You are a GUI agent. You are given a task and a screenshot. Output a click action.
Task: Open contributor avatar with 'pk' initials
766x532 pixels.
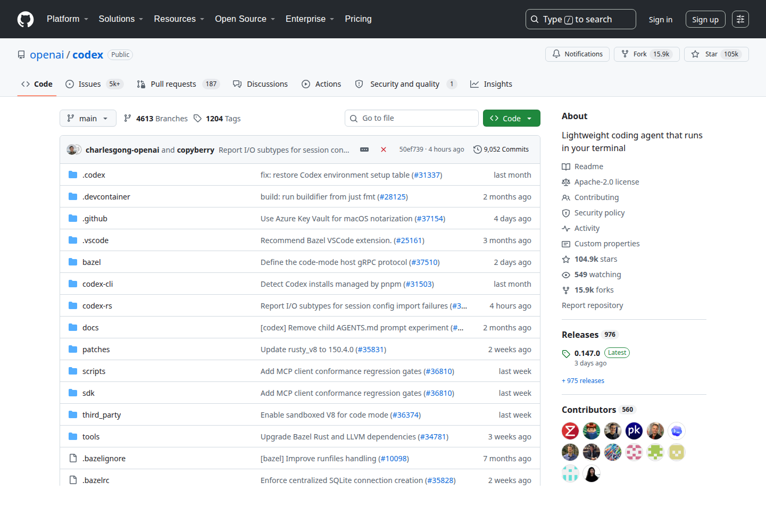coord(634,431)
